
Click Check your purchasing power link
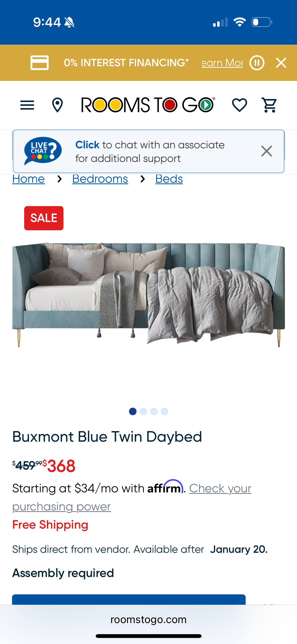point(132,497)
